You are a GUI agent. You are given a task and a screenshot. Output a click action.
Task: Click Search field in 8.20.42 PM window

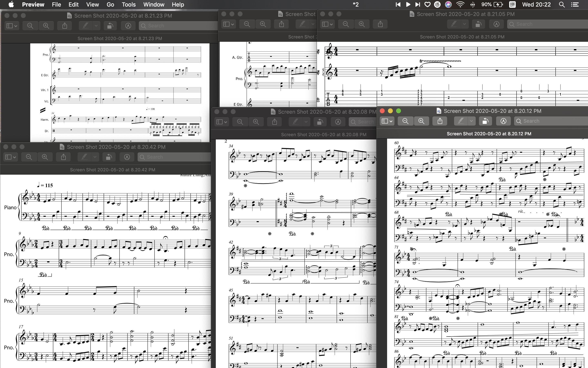pyautogui.click(x=174, y=157)
